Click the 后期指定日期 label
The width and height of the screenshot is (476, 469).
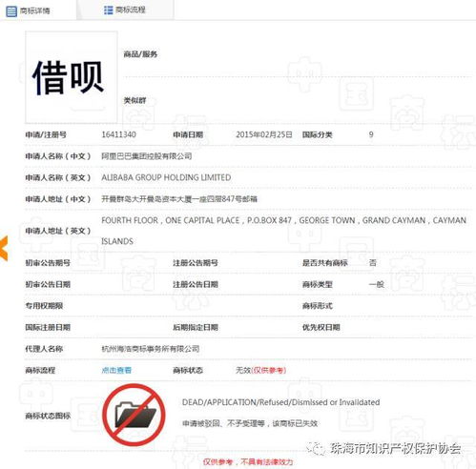click(196, 327)
